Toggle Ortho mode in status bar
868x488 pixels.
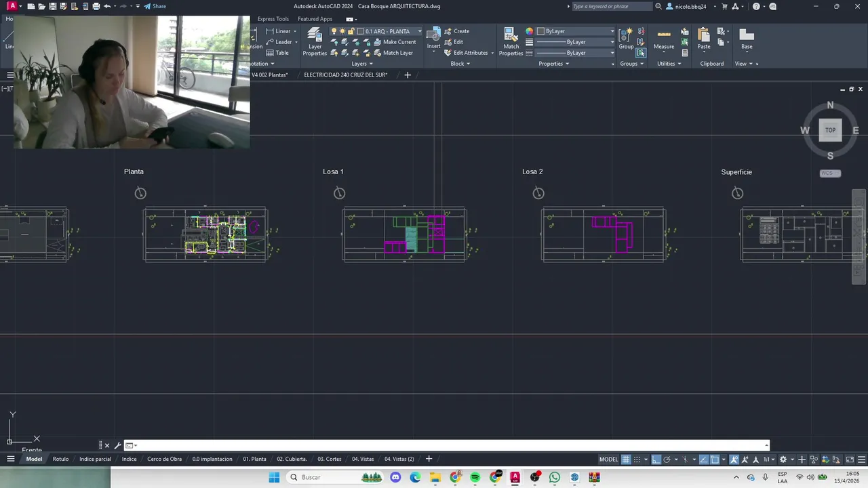[656, 460]
